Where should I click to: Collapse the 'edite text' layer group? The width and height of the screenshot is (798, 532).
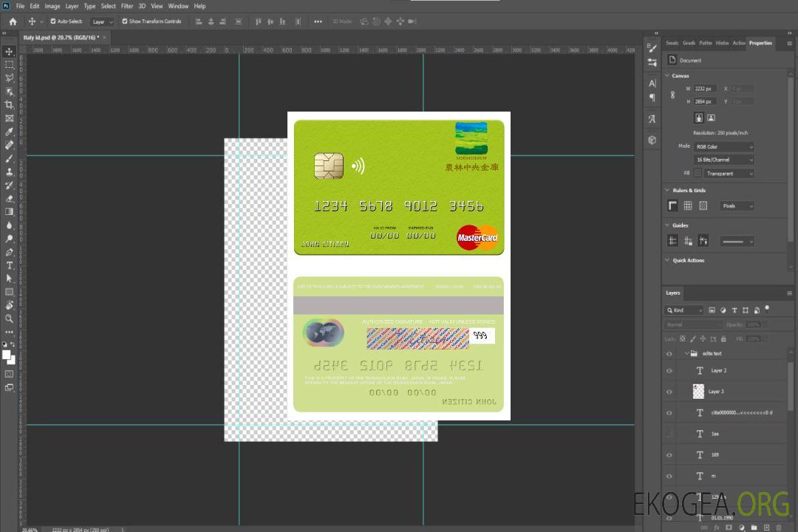(x=686, y=354)
